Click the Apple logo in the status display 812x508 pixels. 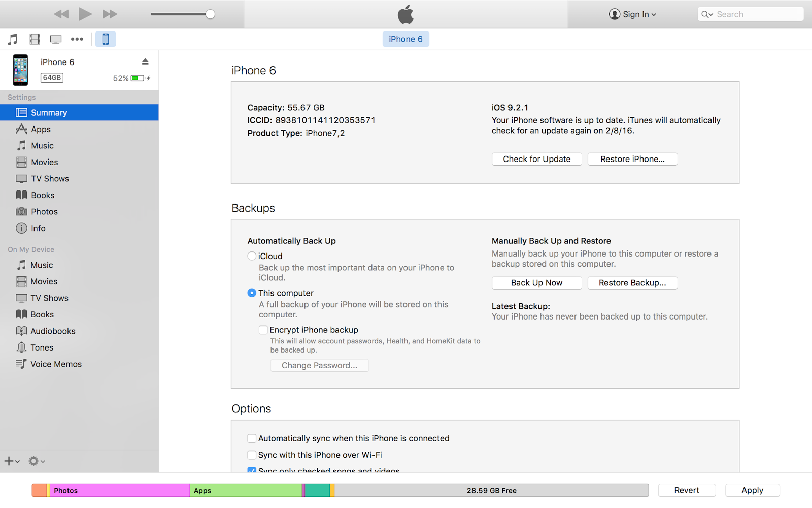pyautogui.click(x=405, y=14)
